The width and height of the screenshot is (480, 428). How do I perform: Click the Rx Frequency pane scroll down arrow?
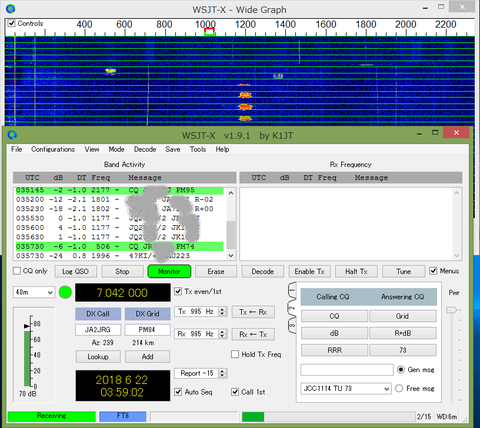[457, 256]
